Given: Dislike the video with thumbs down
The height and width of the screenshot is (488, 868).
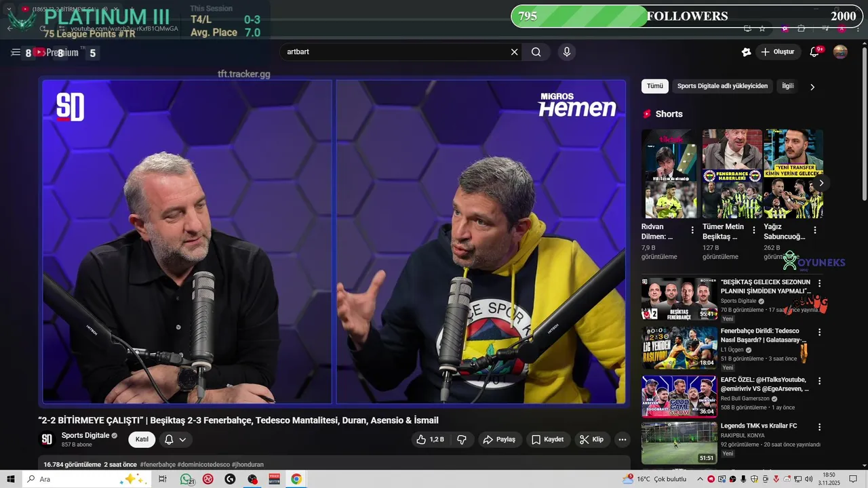Looking at the screenshot, I should [462, 440].
